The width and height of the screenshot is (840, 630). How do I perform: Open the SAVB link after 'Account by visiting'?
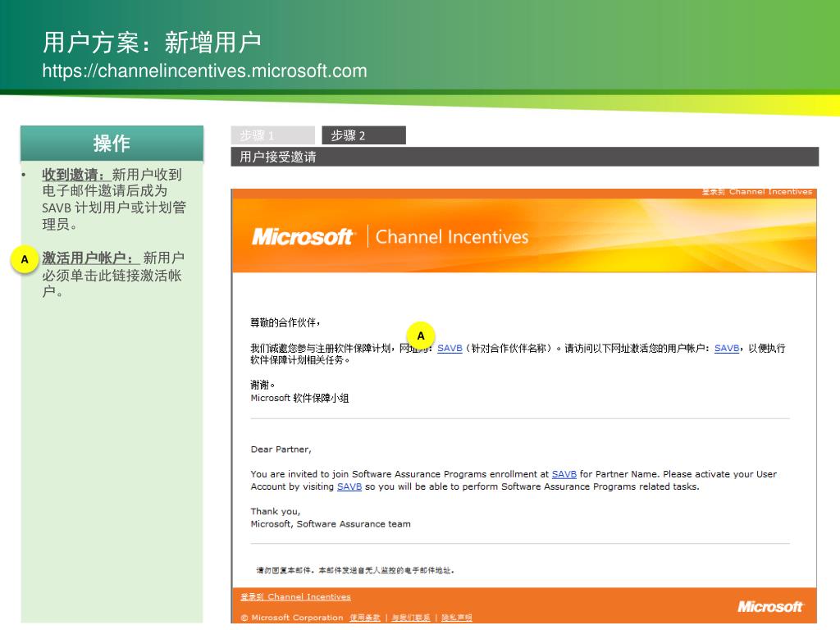349,486
